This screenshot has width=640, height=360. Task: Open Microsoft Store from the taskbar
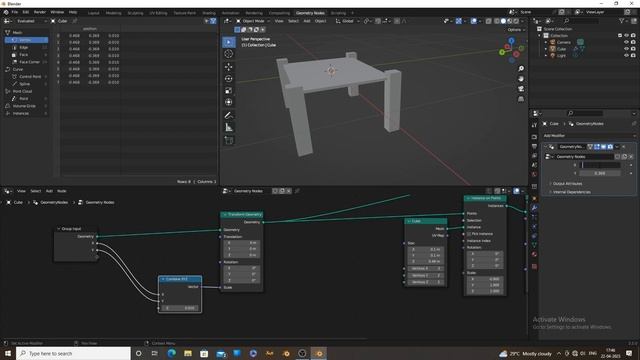204,353
